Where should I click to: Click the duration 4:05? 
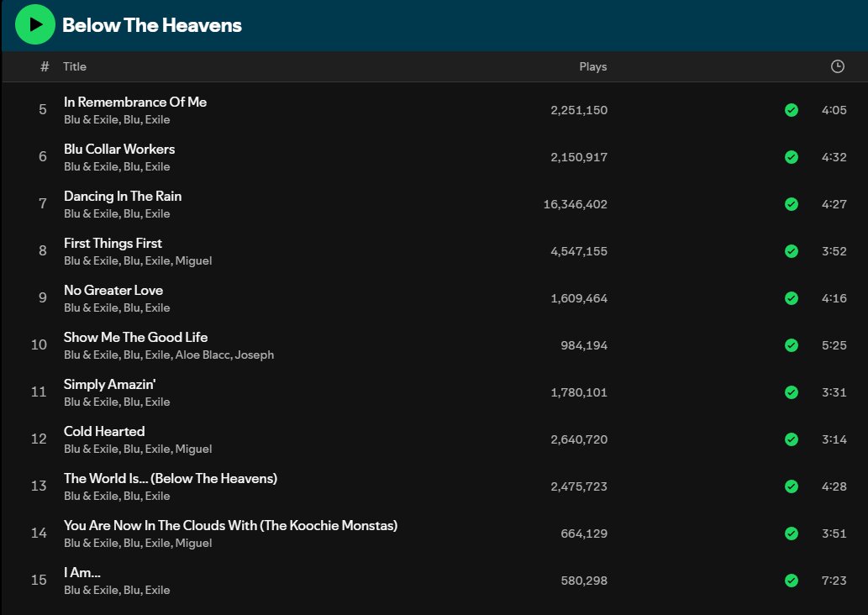(x=834, y=110)
